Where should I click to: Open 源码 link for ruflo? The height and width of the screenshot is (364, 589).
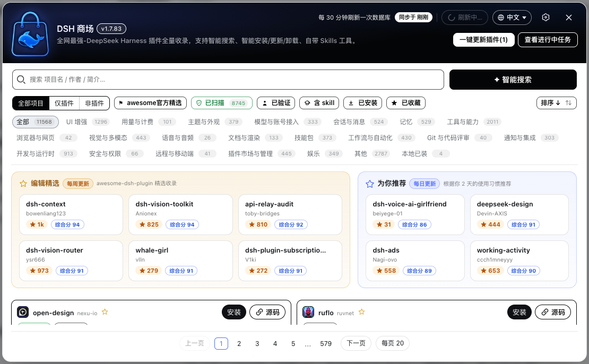coord(553,312)
